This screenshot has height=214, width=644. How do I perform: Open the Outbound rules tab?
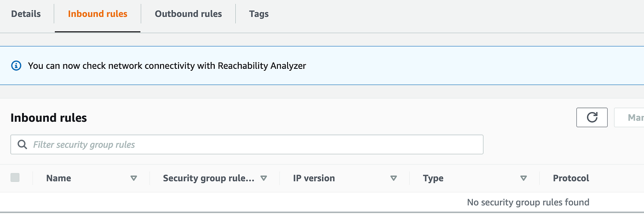[x=188, y=14]
